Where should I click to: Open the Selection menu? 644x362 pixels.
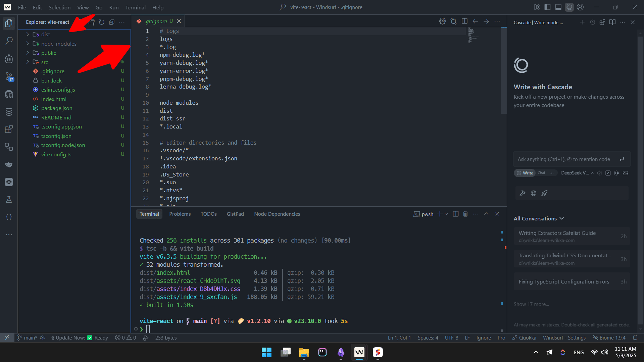59,7
